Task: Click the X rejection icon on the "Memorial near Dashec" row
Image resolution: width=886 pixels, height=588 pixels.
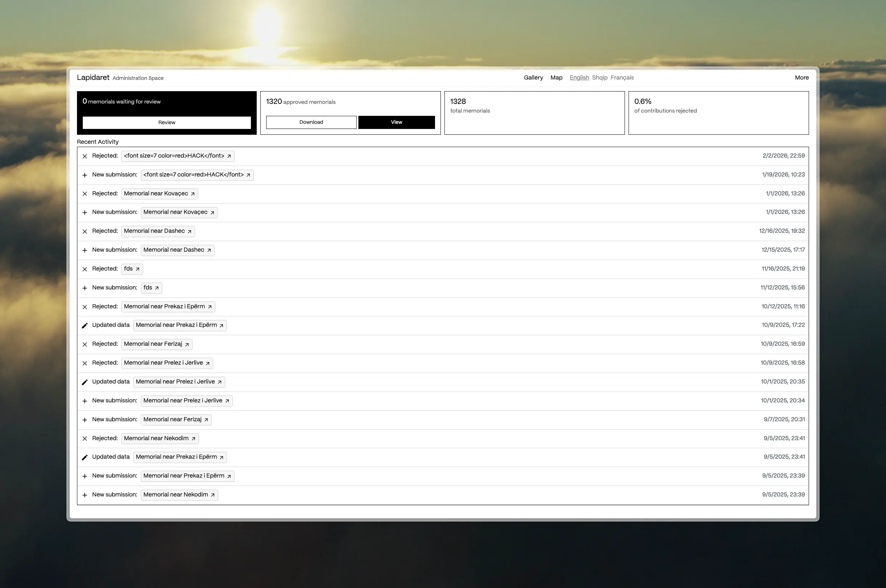Action: [85, 231]
